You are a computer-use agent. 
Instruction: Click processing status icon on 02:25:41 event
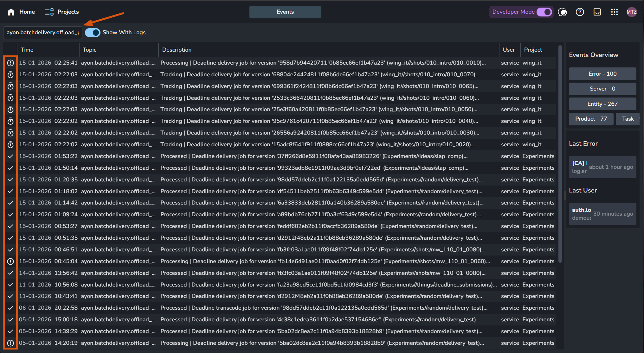10,63
